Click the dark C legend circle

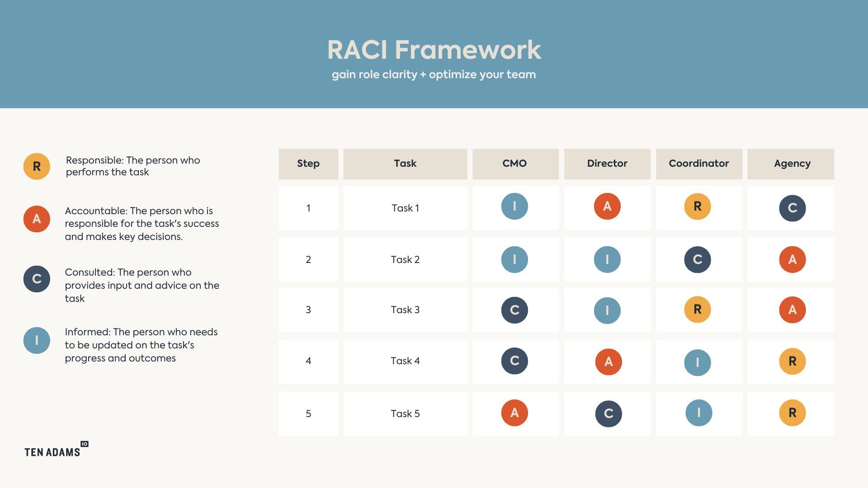(x=37, y=279)
